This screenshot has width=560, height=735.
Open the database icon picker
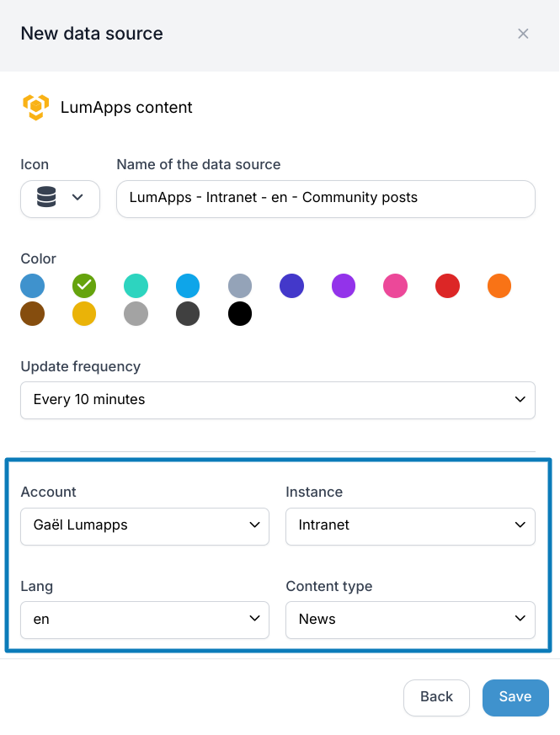click(x=60, y=199)
